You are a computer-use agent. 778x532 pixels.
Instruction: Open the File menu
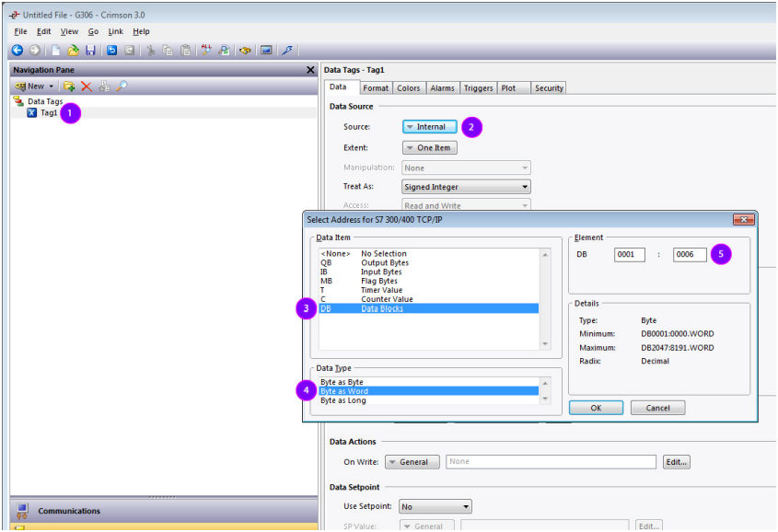pyautogui.click(x=20, y=31)
